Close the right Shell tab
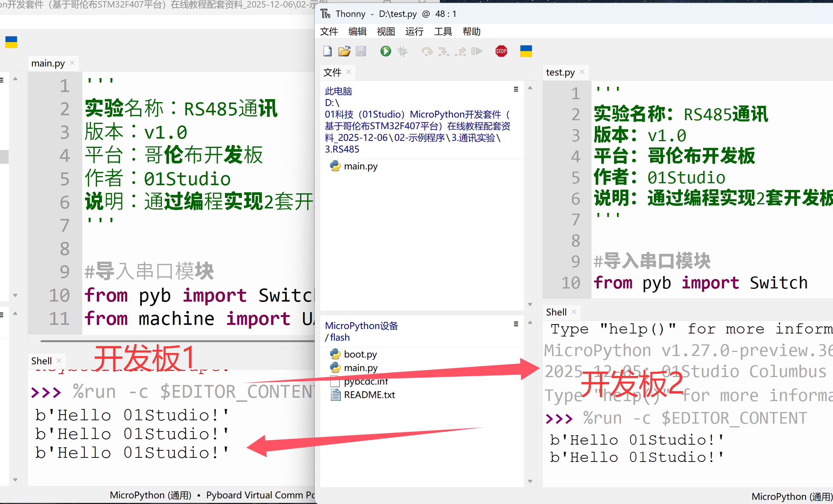Viewport: 833px width, 504px height. [574, 312]
